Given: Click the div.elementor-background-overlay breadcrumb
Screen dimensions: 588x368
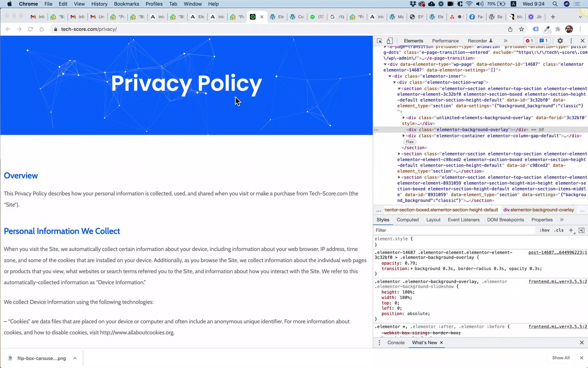Looking at the screenshot, I should pos(538,210).
